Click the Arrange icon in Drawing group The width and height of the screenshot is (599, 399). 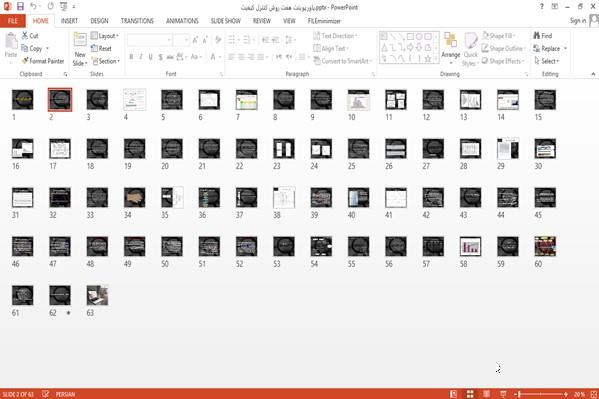tap(451, 41)
